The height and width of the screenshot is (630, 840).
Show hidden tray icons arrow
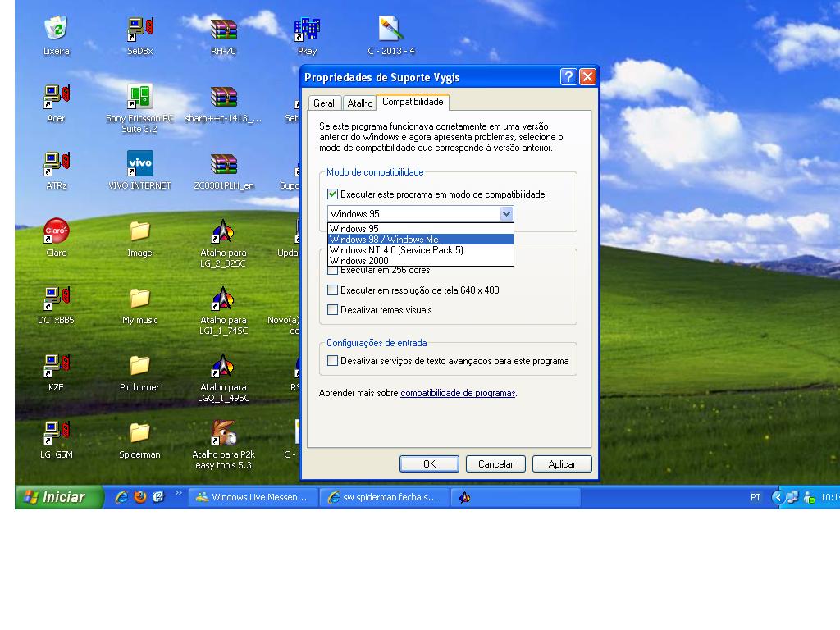coord(778,497)
